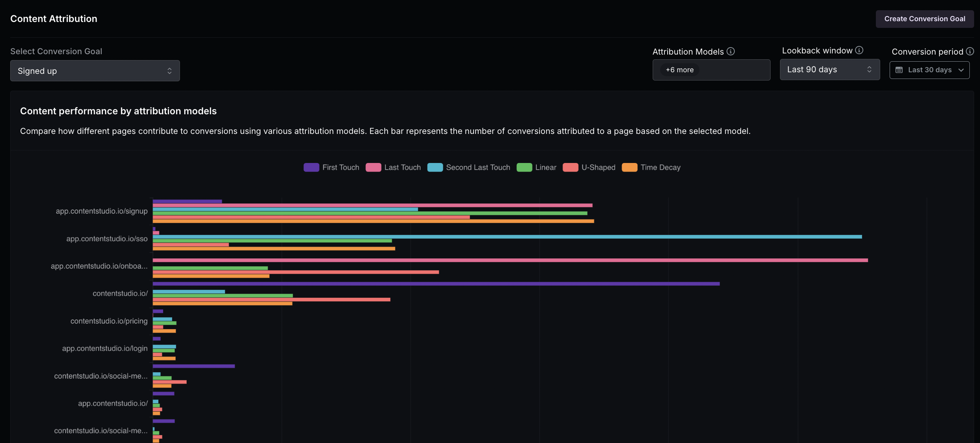Hide the Second Last Touch series
The height and width of the screenshot is (443, 980).
[x=469, y=167]
